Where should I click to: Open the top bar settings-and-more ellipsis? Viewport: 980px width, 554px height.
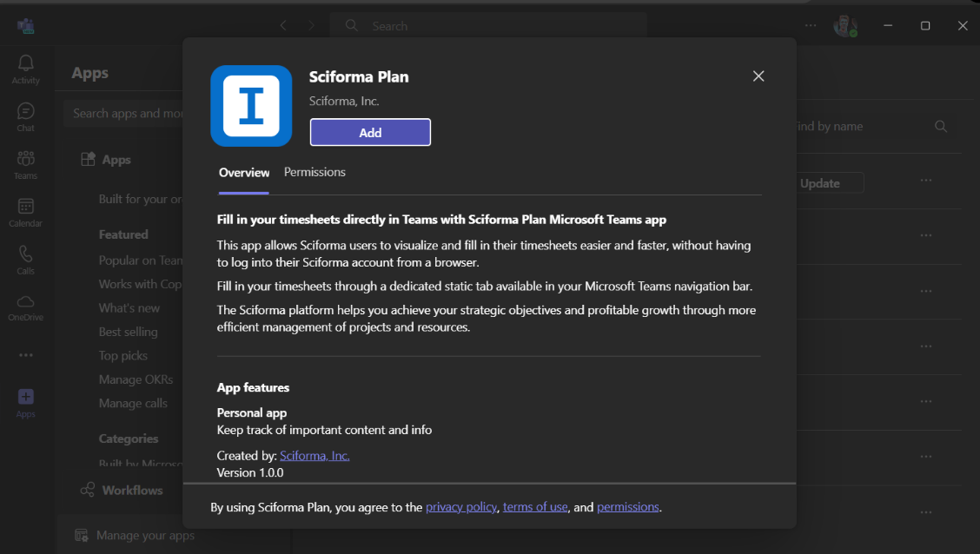tap(811, 26)
